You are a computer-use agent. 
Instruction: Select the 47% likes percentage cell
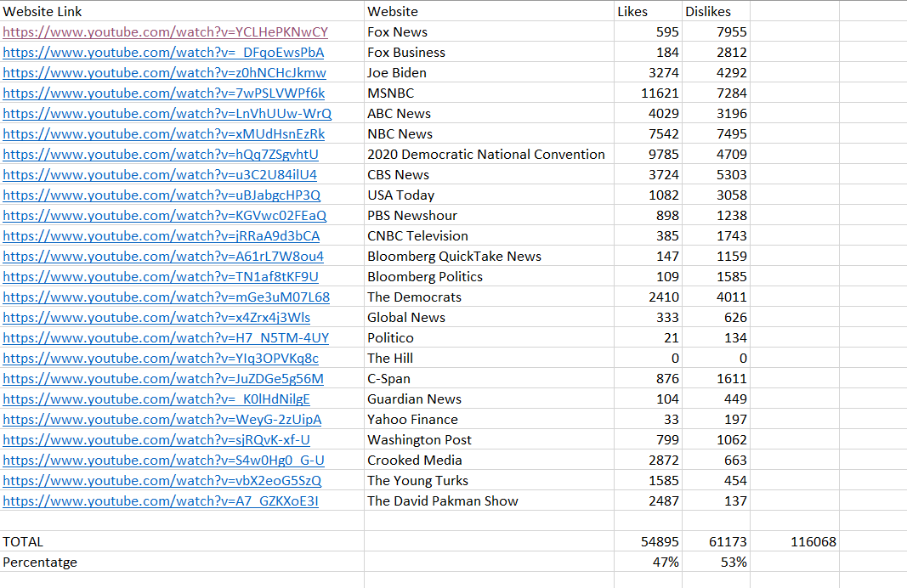pyautogui.click(x=649, y=562)
